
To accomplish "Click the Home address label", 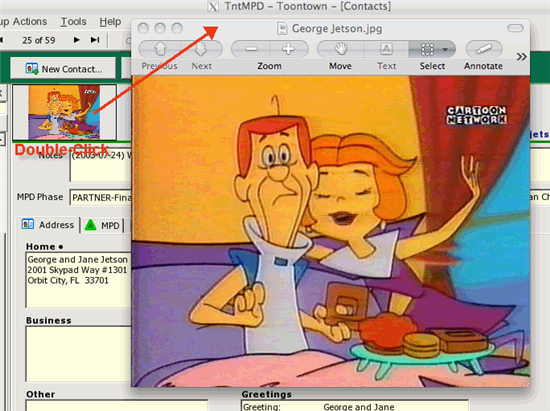I will tap(41, 247).
